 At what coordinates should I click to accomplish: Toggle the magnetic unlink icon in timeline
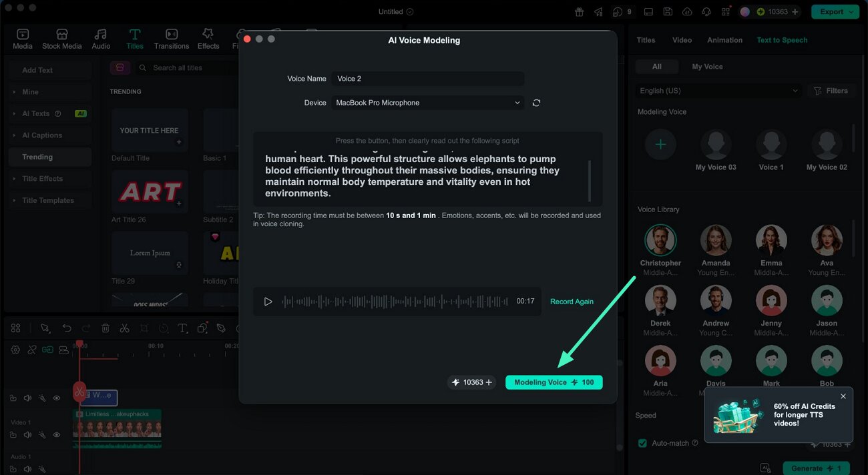coord(31,350)
